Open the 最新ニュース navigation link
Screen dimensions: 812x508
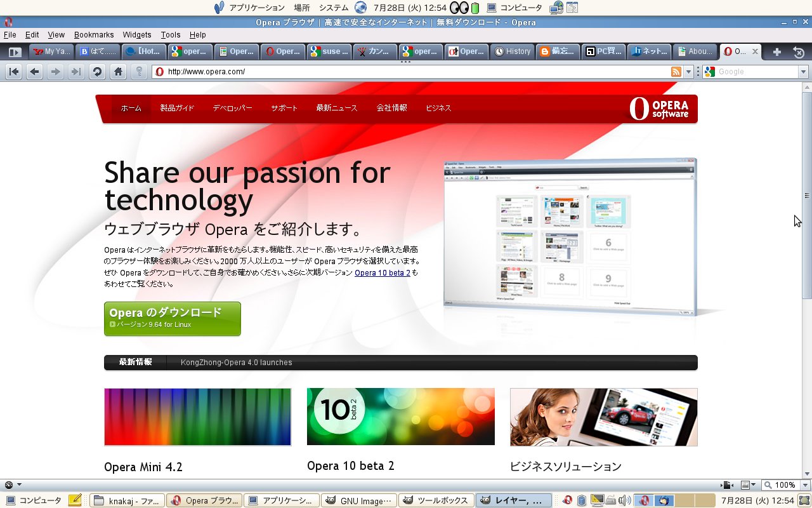(x=337, y=108)
